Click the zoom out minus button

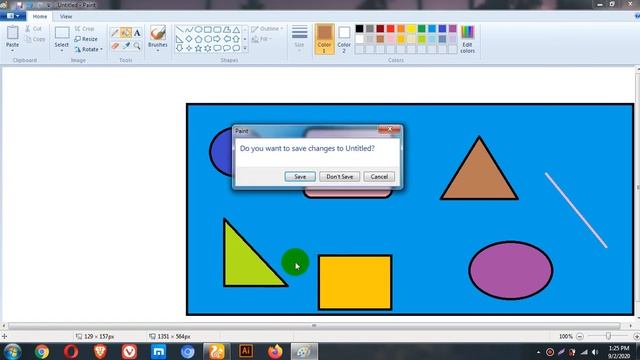(580, 336)
